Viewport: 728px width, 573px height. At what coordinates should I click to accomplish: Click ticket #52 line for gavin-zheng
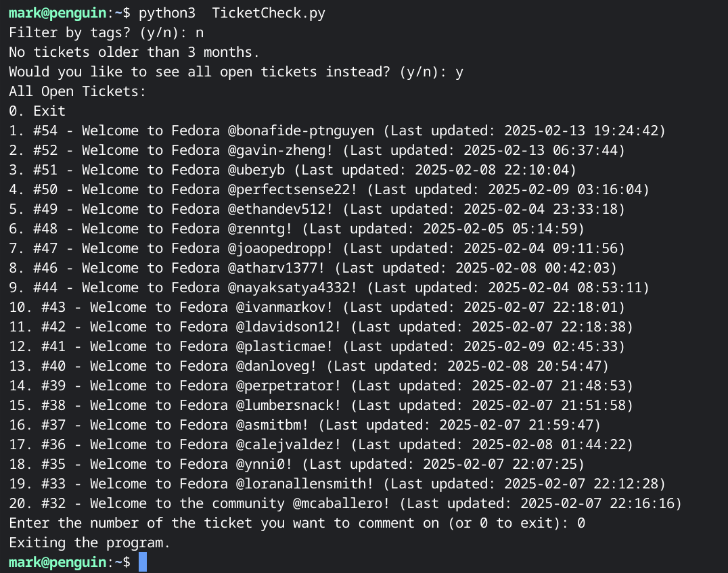coord(317,150)
